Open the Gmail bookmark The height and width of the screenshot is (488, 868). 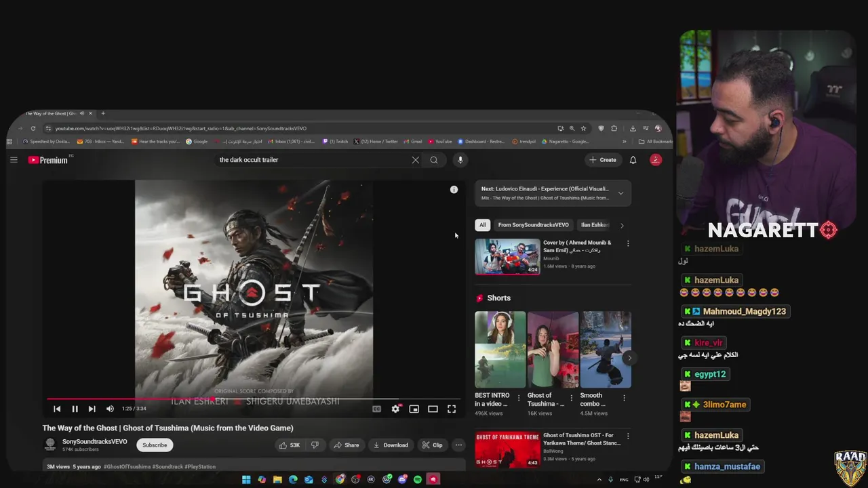tap(413, 142)
